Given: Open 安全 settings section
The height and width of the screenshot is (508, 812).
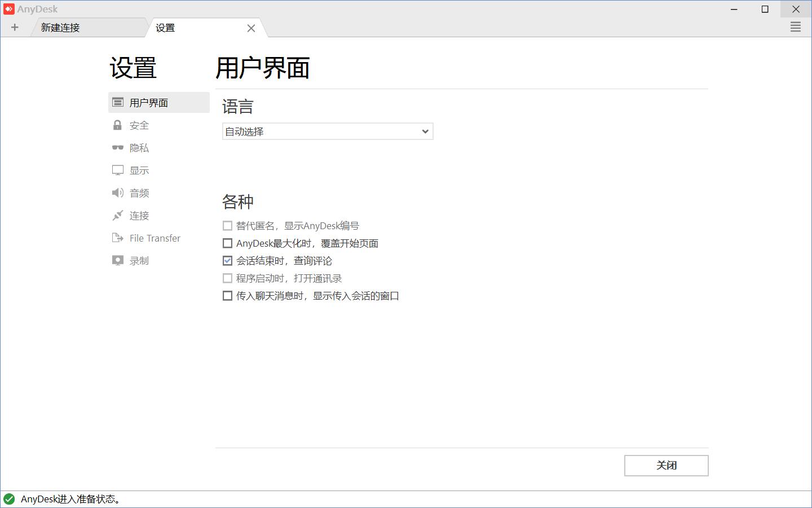Looking at the screenshot, I should pyautogui.click(x=159, y=125).
